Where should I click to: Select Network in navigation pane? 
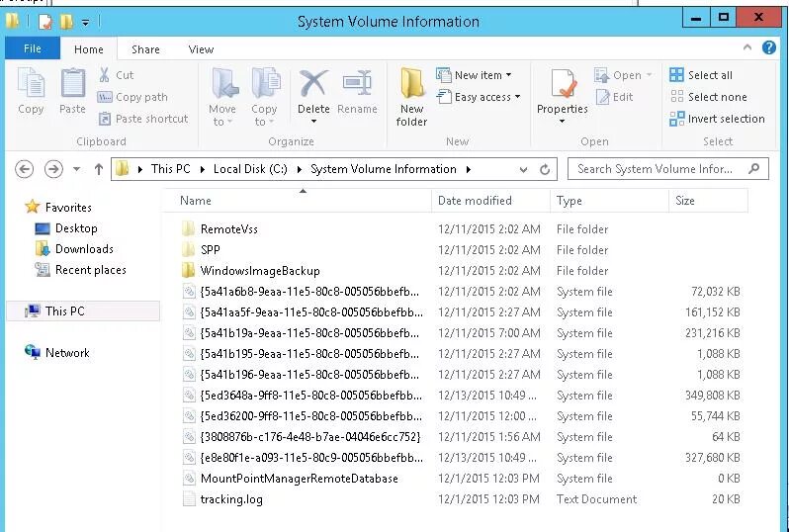tap(57, 352)
